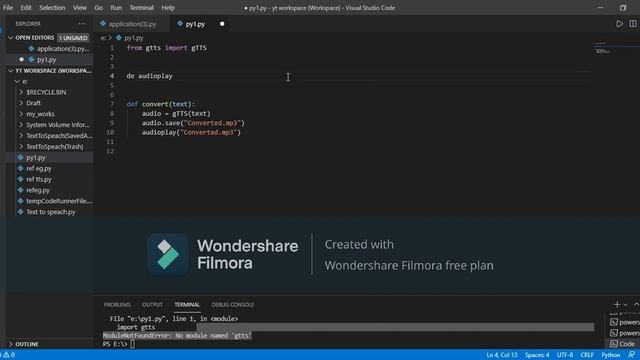Collapse the Open Editors section

tap(11, 38)
